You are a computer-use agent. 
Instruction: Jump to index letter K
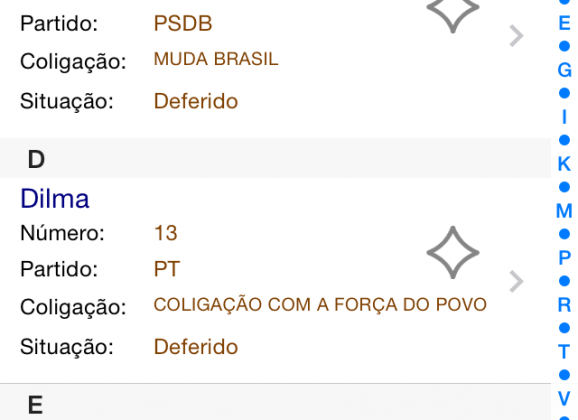pos(564,164)
